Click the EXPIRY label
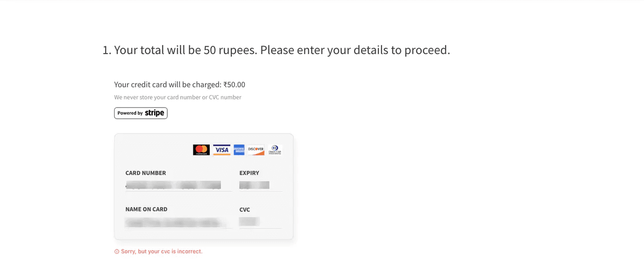The height and width of the screenshot is (259, 644). [x=249, y=173]
